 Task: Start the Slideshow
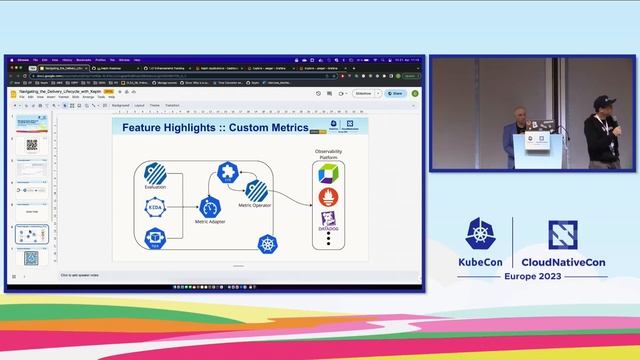(363, 93)
